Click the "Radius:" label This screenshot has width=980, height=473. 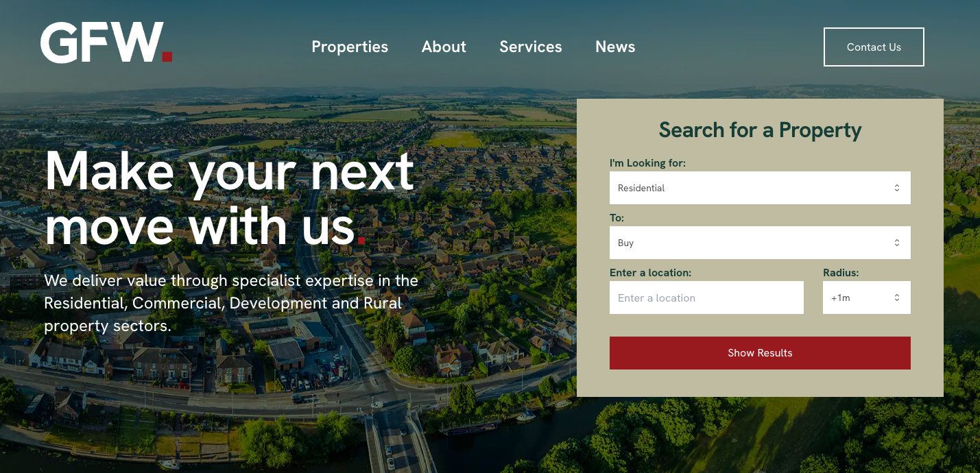(841, 273)
